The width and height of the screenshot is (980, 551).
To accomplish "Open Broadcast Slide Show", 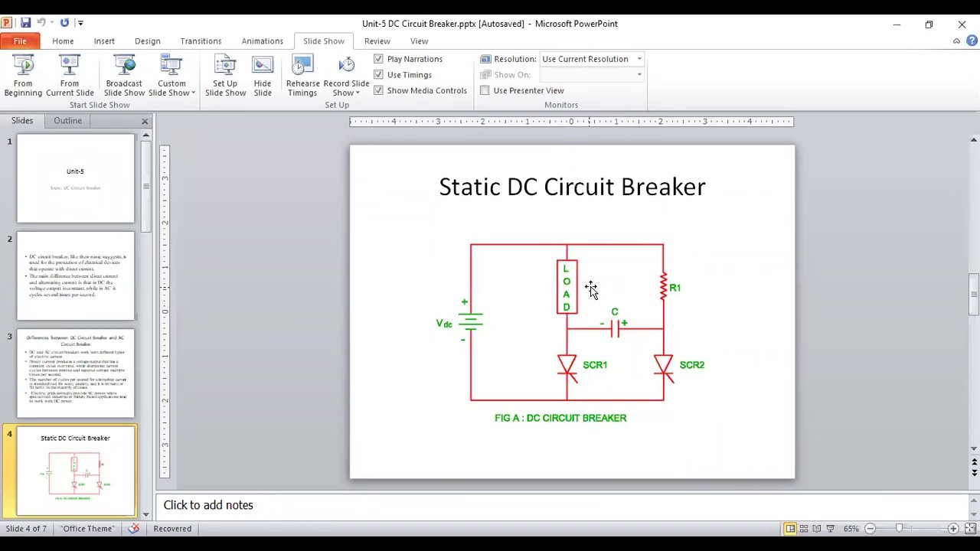I will pos(124,76).
